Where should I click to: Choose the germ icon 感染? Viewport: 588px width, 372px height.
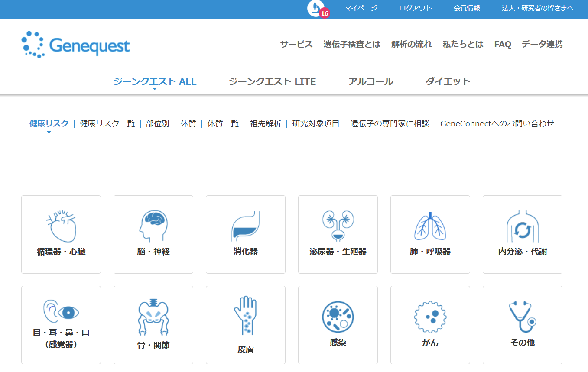[x=338, y=317]
